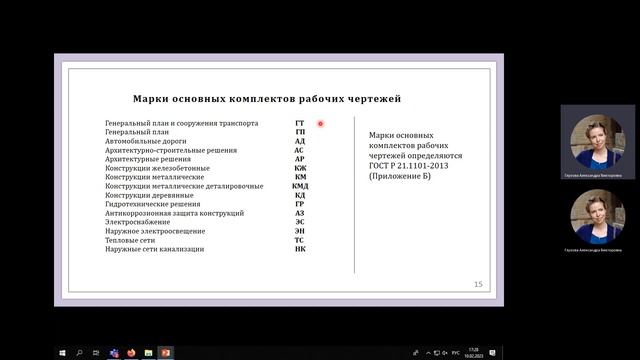
Task: Click row Архитектурно-строительные решения
Action: click(x=171, y=150)
